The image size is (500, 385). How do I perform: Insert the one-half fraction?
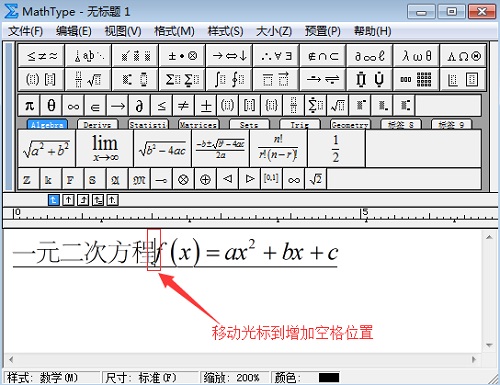tap(336, 149)
